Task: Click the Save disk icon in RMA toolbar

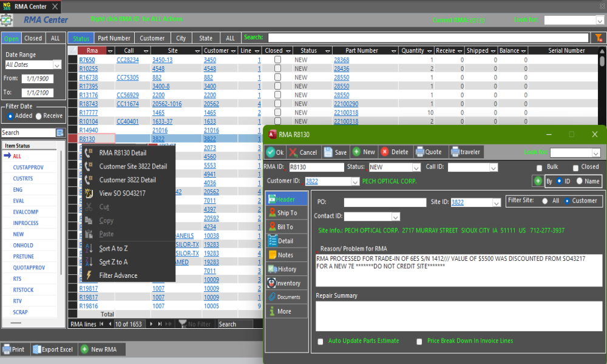Action: pyautogui.click(x=328, y=152)
